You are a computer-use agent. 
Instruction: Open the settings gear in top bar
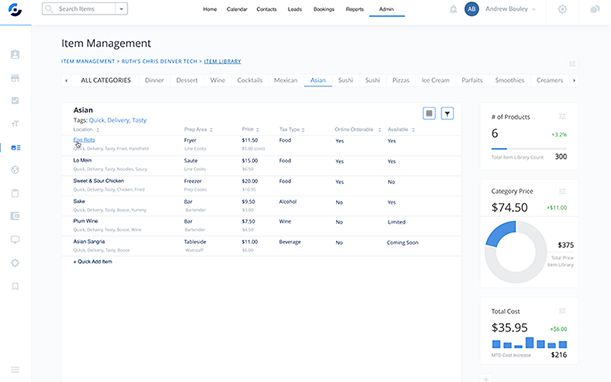(562, 9)
